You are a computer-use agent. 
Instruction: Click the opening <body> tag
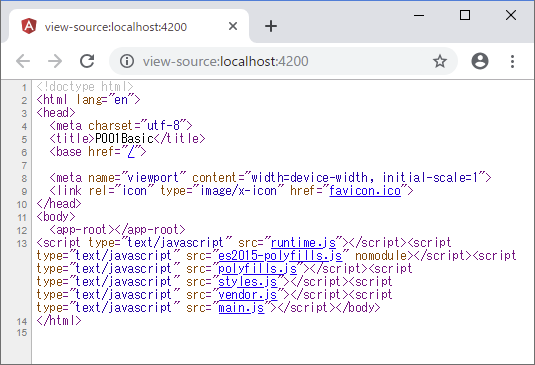click(56, 217)
